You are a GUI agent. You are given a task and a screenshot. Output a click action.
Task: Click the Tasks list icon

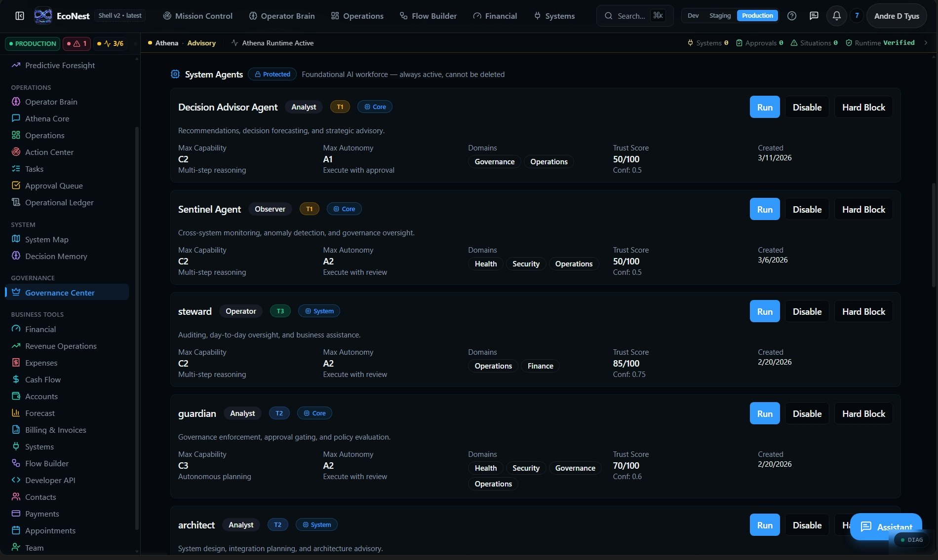click(16, 169)
